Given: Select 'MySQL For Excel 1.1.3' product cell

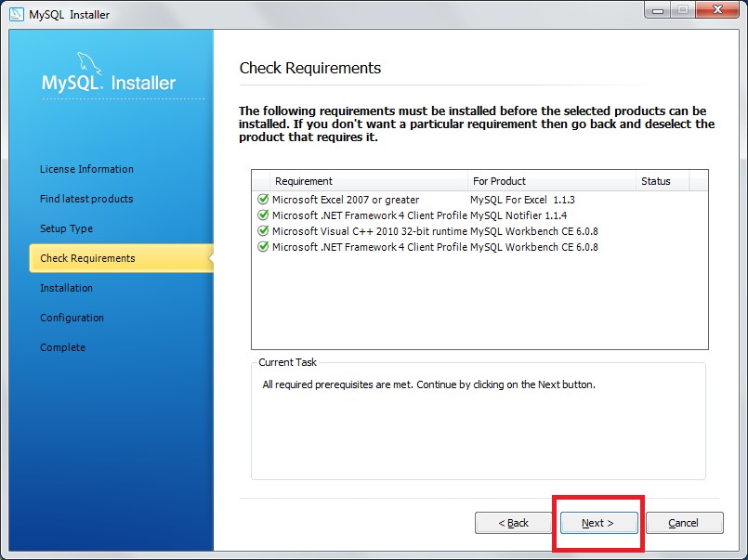Looking at the screenshot, I should coord(522,200).
